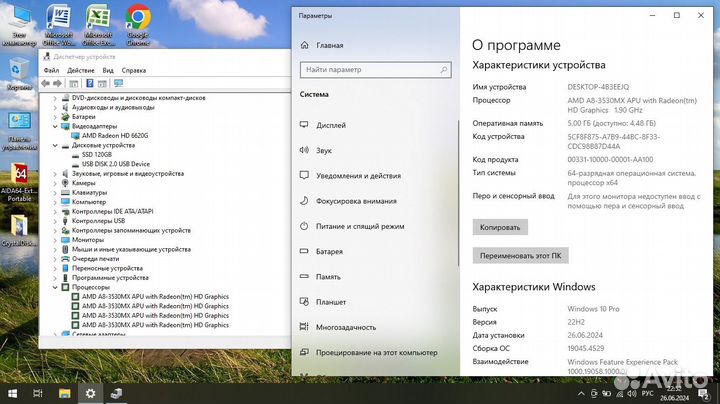This screenshot has height=404, width=720.
Task: Select Мониторы tree item
Action: point(88,240)
